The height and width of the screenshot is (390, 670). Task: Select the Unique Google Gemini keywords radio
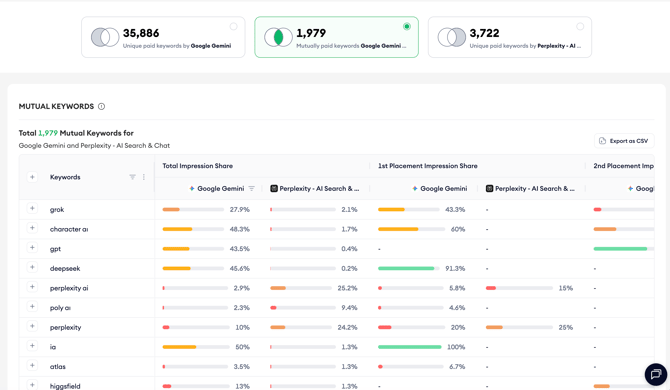pyautogui.click(x=234, y=26)
